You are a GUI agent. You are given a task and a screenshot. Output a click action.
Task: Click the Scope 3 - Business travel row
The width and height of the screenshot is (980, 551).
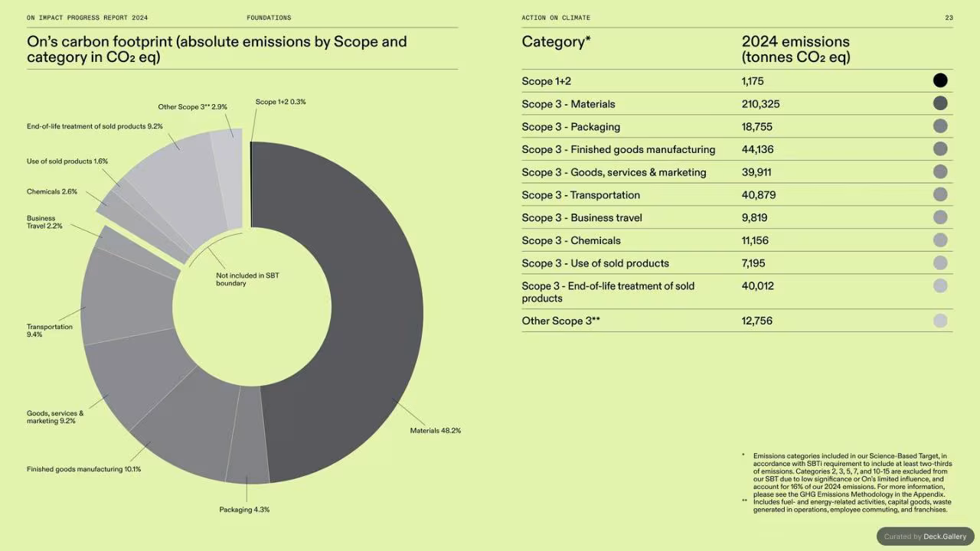(737, 217)
